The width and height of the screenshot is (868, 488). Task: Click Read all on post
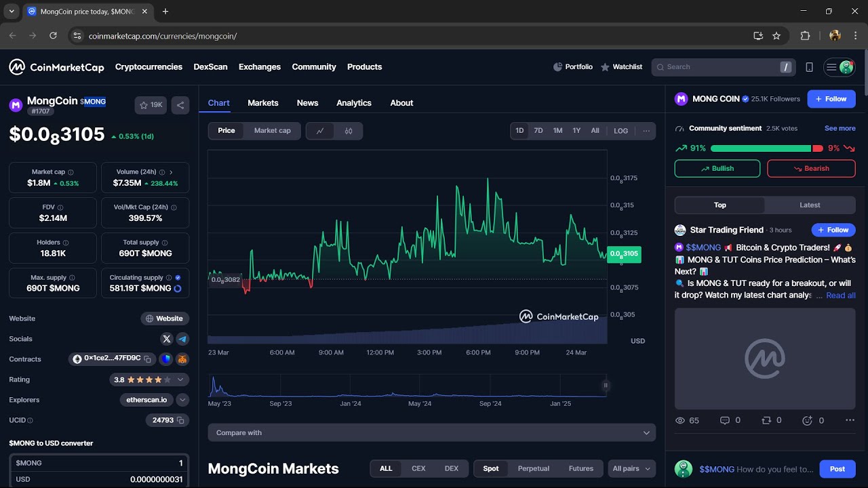pyautogui.click(x=841, y=296)
